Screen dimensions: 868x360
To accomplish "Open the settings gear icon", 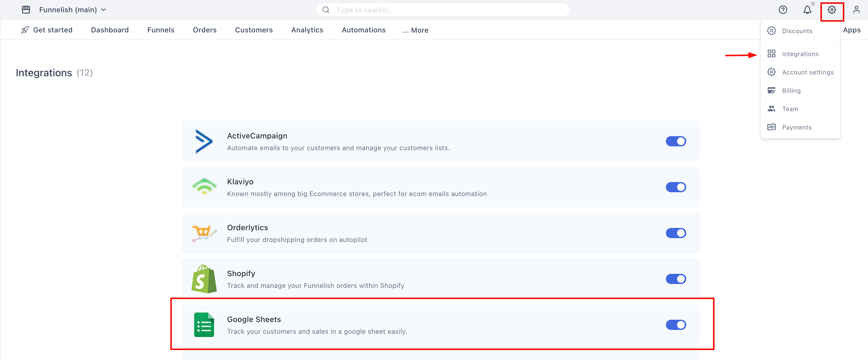I will click(x=832, y=10).
